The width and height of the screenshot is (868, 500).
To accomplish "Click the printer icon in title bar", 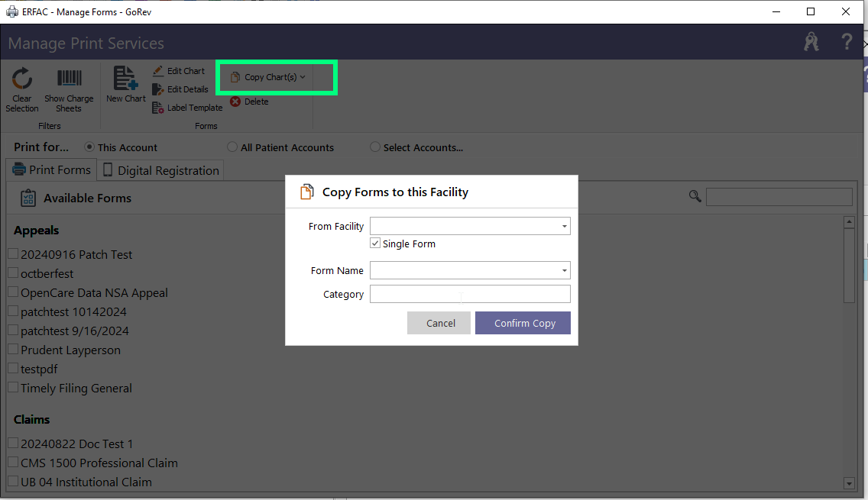I will [11, 11].
